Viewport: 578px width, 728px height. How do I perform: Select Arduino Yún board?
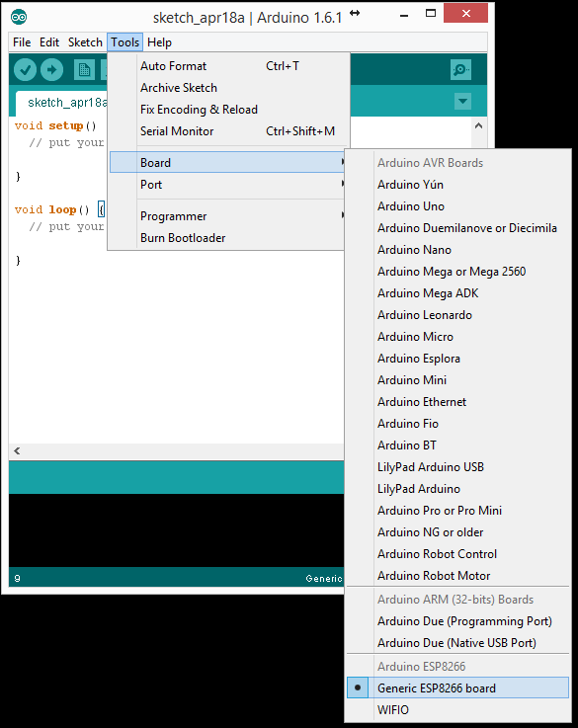[457, 185]
